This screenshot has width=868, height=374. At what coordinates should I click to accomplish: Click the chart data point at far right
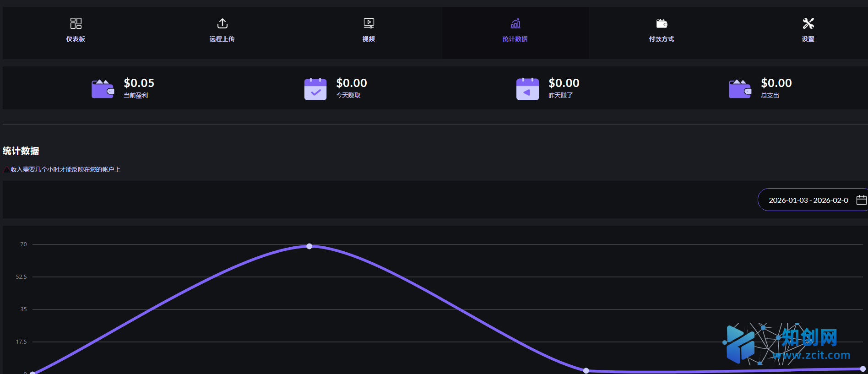coord(863,369)
